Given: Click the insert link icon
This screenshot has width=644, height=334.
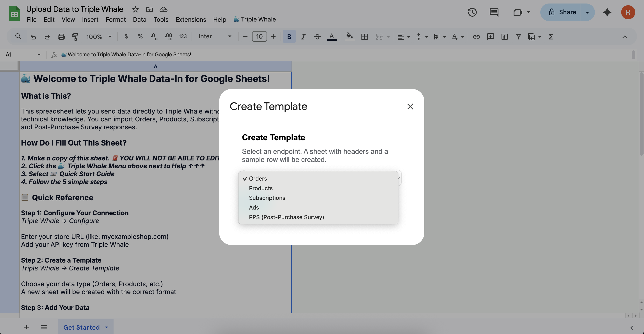Looking at the screenshot, I should [x=476, y=37].
